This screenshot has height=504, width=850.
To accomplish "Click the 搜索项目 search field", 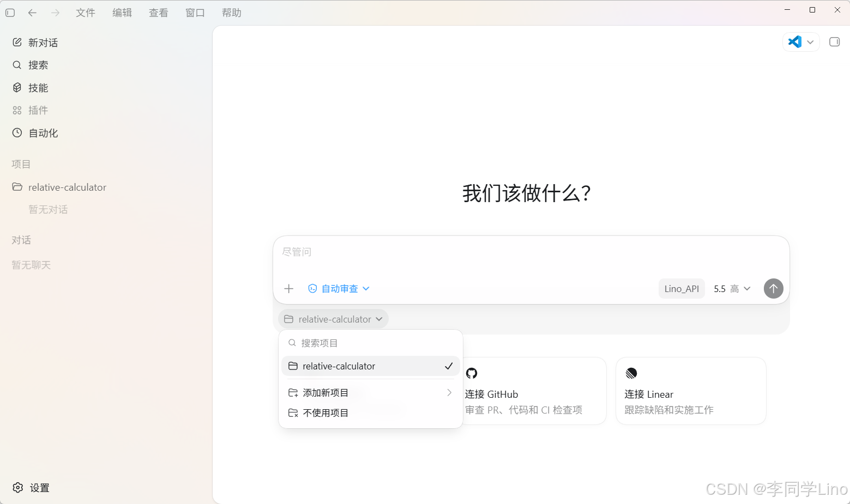I will point(371,343).
